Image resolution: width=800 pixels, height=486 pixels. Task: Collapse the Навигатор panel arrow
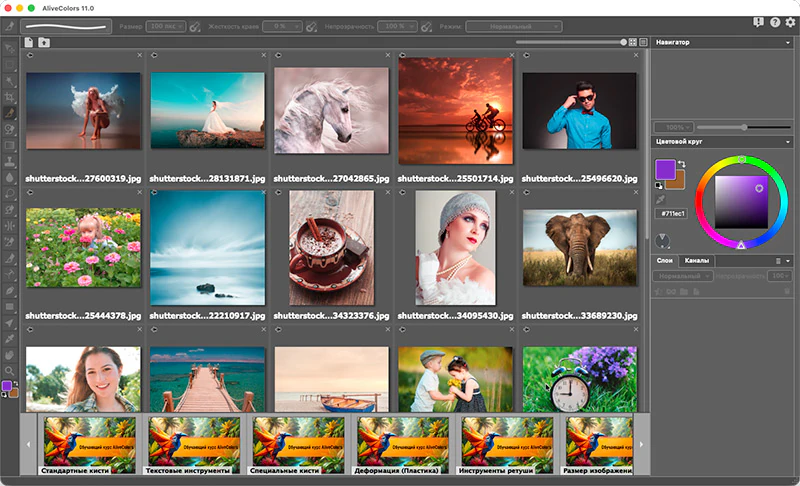point(788,43)
